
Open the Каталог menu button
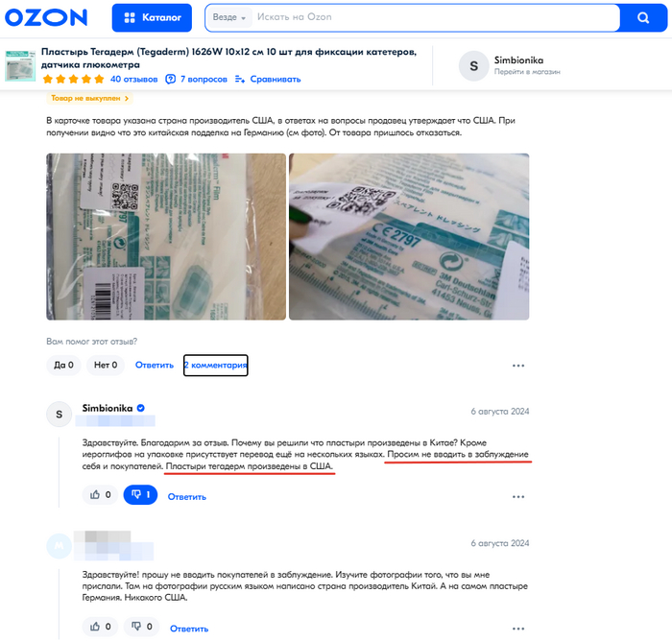(152, 17)
